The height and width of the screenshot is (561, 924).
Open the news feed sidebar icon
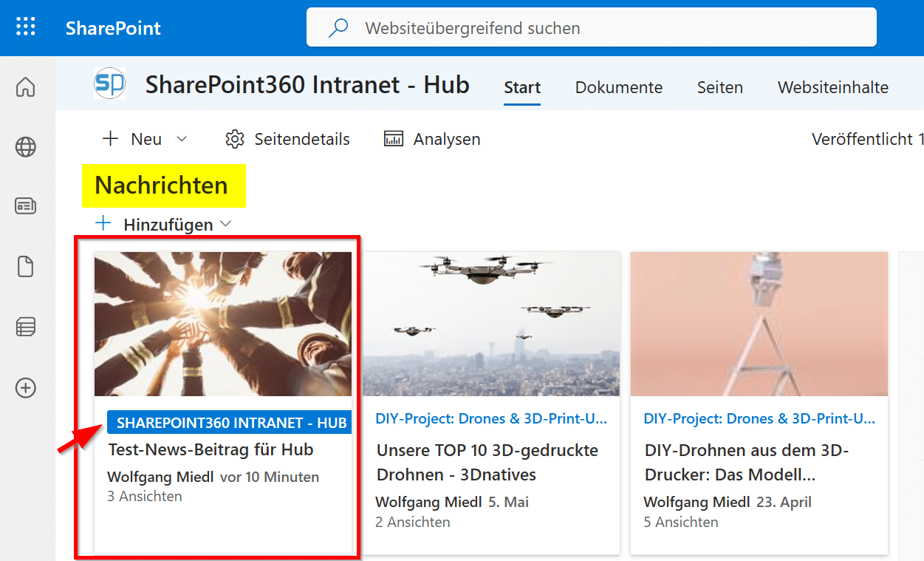point(25,206)
